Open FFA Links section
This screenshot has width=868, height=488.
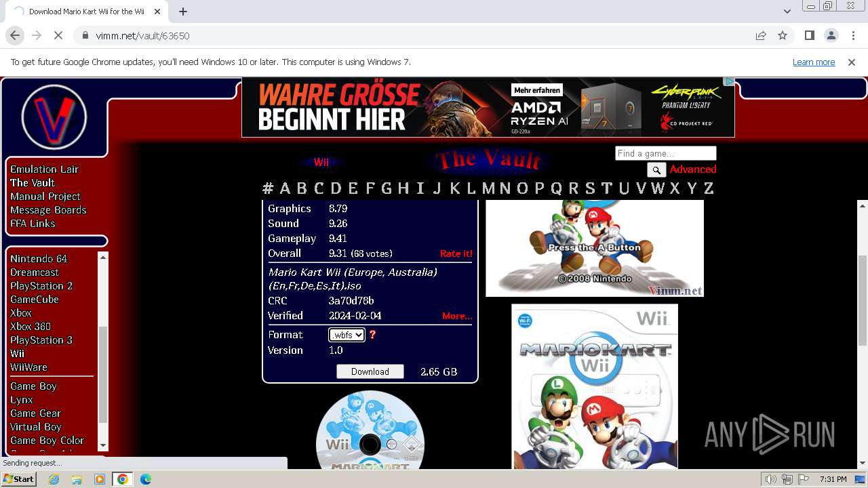click(33, 224)
